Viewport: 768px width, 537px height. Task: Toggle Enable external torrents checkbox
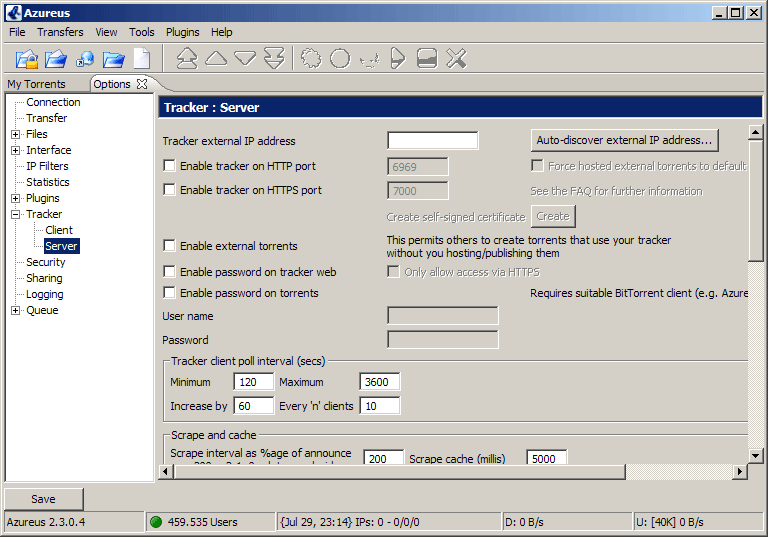coord(169,245)
